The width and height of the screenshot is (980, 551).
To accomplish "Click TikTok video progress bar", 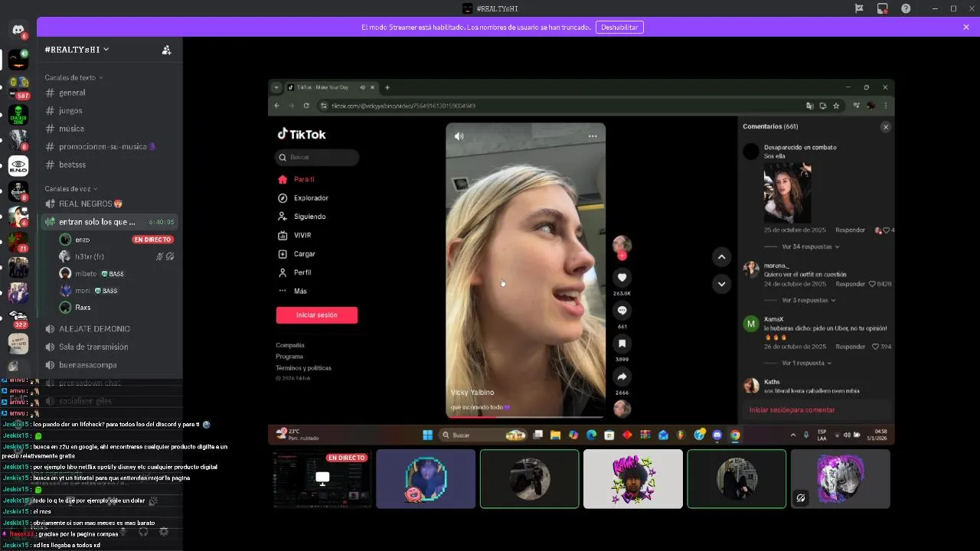I will [526, 416].
